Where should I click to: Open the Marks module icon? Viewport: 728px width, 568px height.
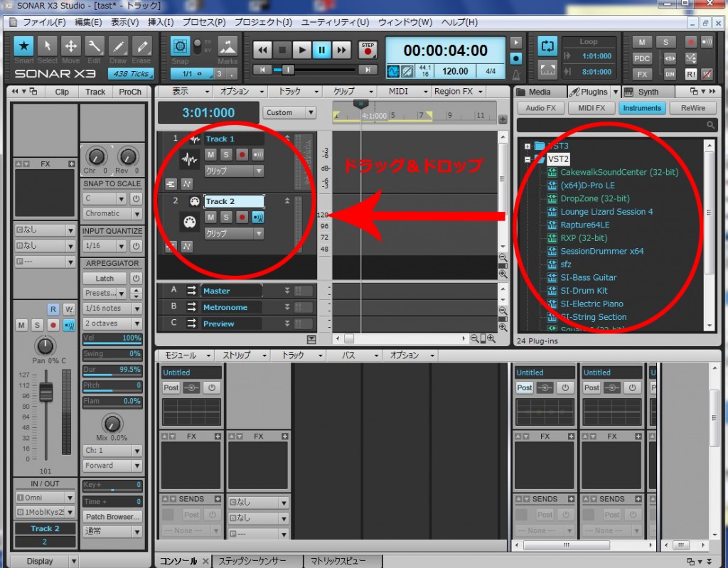pyautogui.click(x=227, y=46)
